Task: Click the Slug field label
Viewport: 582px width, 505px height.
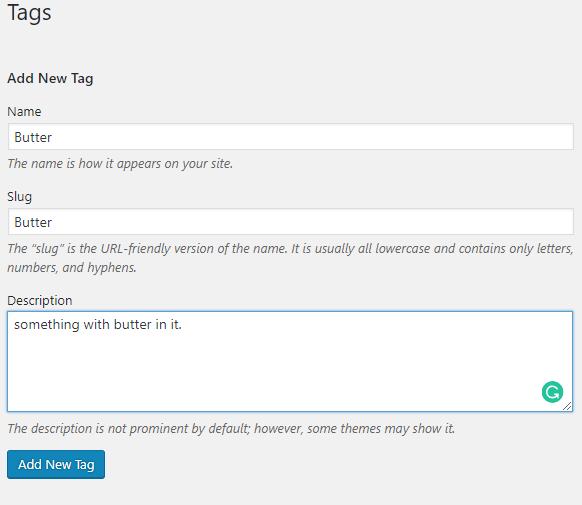Action: pyautogui.click(x=19, y=197)
